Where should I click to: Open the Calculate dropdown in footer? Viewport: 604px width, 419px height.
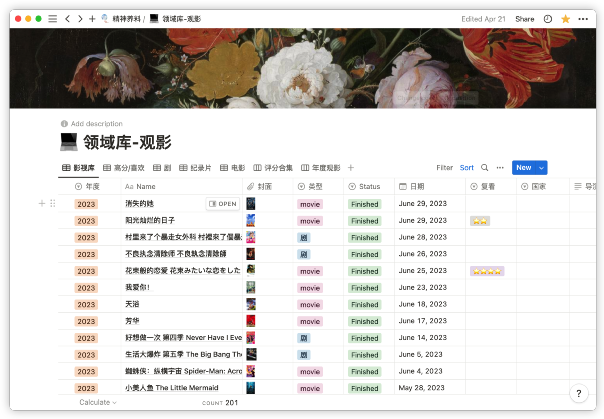pos(98,402)
